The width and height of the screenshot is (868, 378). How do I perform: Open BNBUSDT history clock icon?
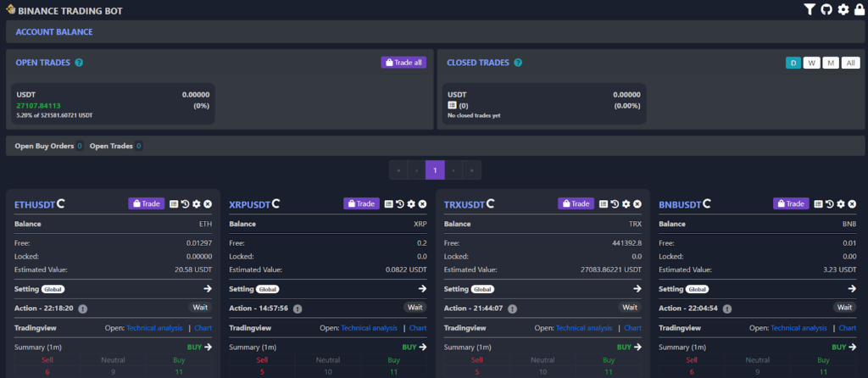point(830,203)
